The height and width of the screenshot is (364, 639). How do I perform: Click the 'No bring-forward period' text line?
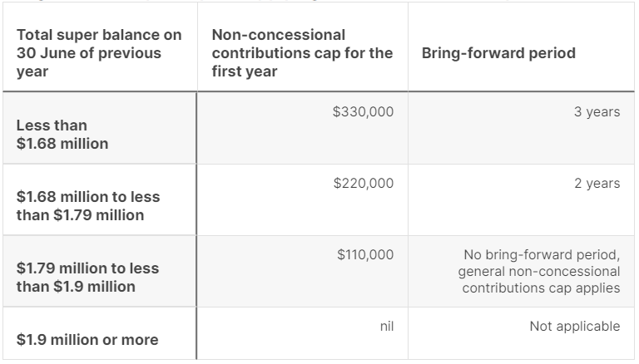542,255
